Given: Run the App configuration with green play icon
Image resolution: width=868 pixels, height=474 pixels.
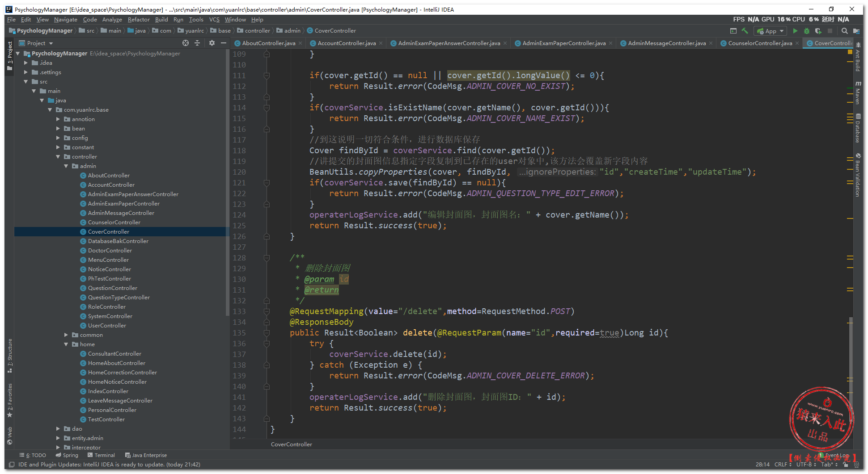Looking at the screenshot, I should (x=795, y=31).
